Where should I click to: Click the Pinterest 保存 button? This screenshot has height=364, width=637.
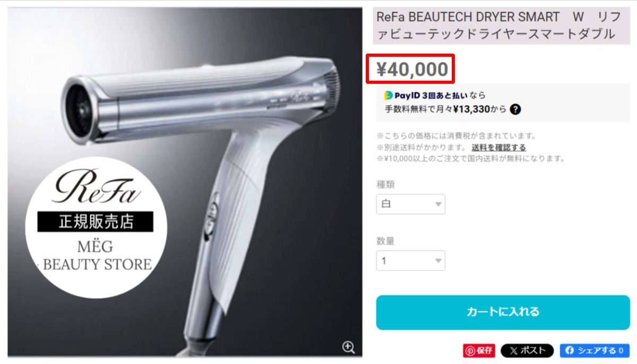pyautogui.click(x=479, y=350)
